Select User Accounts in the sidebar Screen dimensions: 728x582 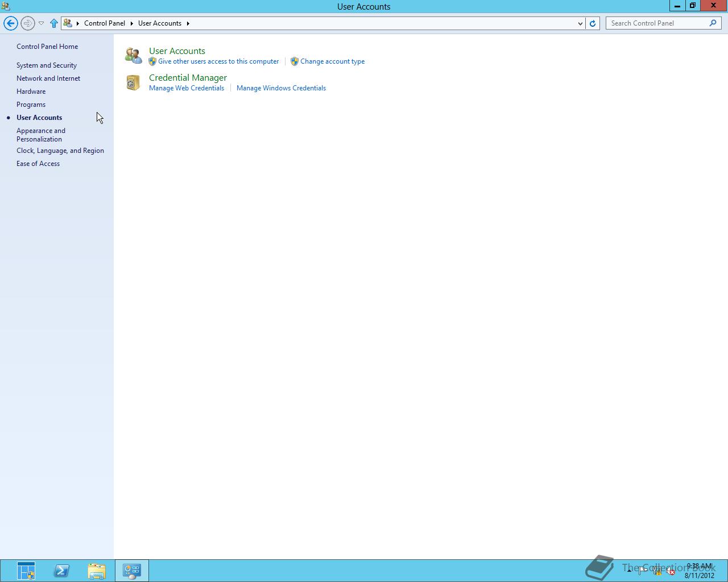point(39,118)
